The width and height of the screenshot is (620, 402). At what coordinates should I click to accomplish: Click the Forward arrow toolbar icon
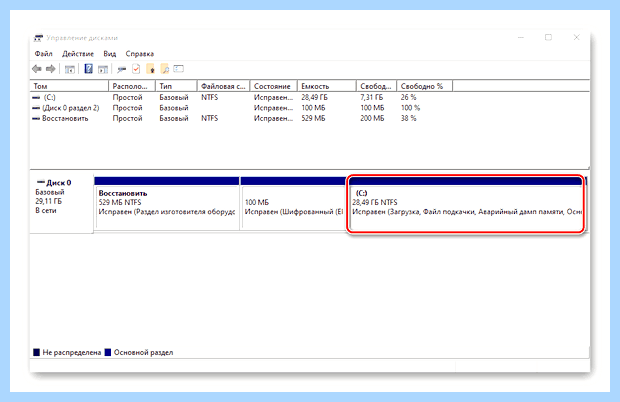click(x=50, y=69)
